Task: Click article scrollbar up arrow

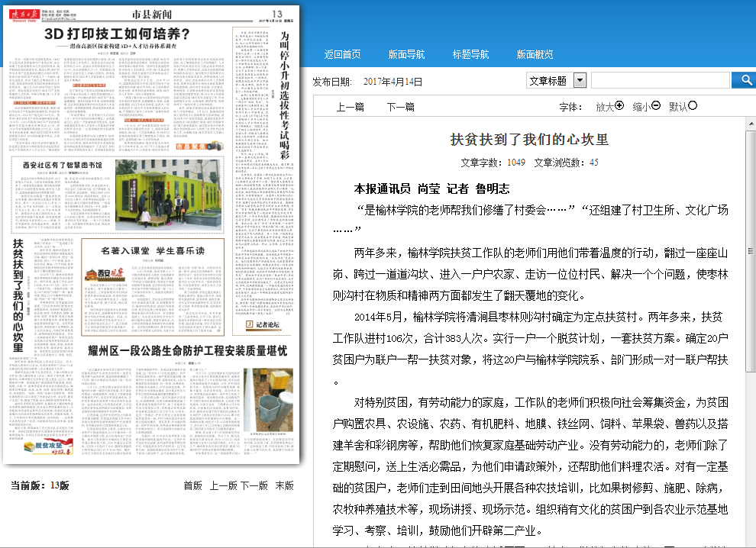Action: point(751,124)
